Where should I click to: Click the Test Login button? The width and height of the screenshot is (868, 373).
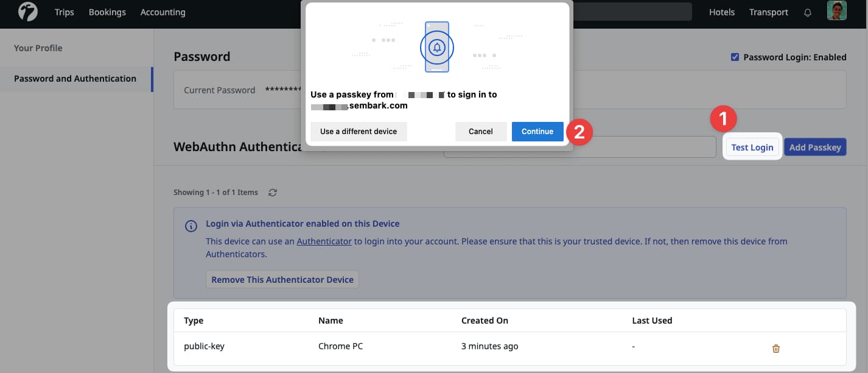click(752, 147)
